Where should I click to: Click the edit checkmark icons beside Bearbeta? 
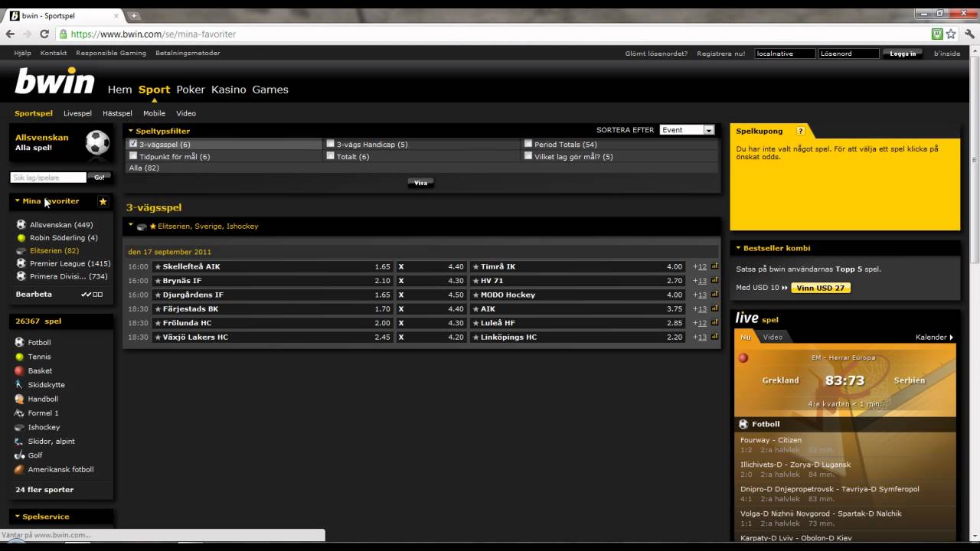(92, 295)
